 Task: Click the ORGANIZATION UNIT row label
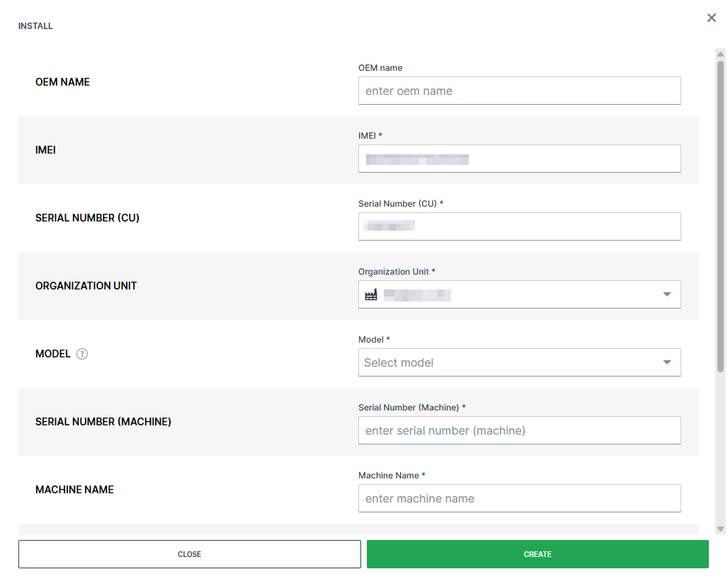(86, 286)
